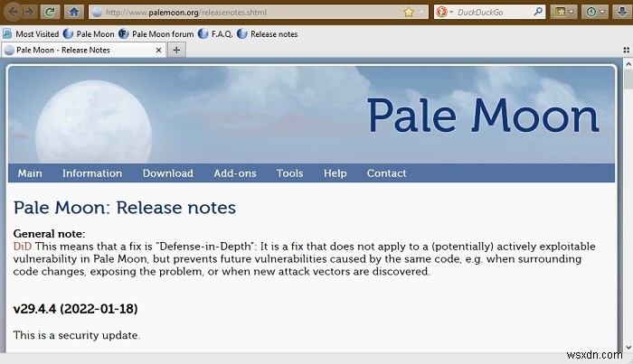This screenshot has height=364, width=633.
Task: Click the scrollbar up arrow
Action: [x=628, y=64]
